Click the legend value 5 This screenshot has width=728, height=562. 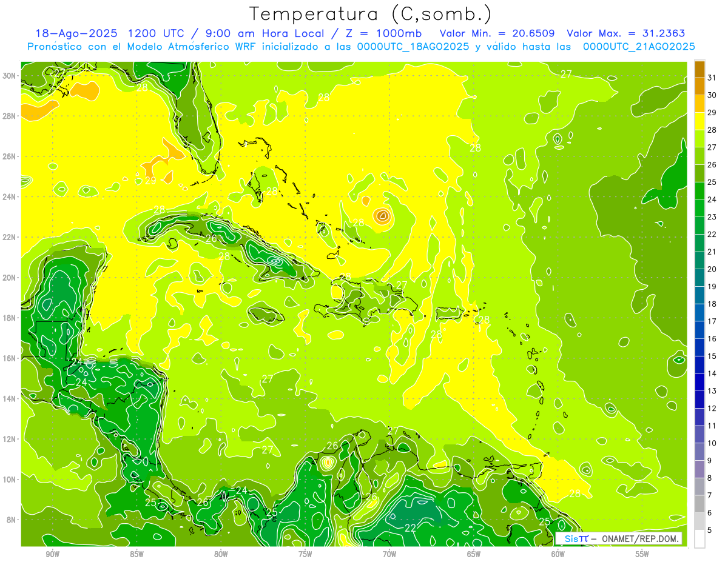[x=710, y=530]
